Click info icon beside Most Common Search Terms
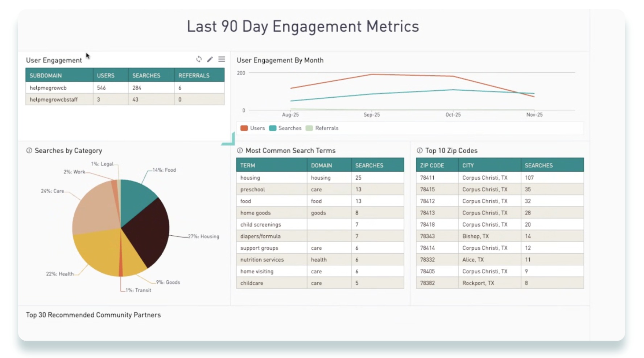Screen dimensions: 644x358 (x=240, y=151)
